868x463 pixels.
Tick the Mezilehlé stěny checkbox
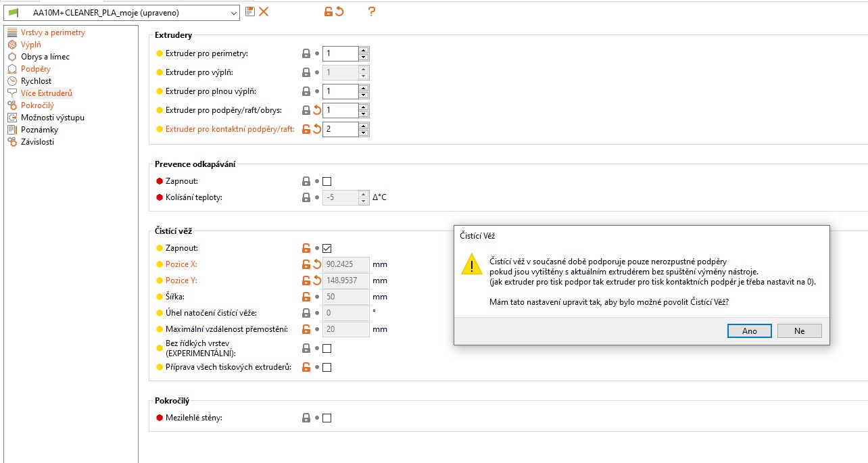tap(327, 418)
